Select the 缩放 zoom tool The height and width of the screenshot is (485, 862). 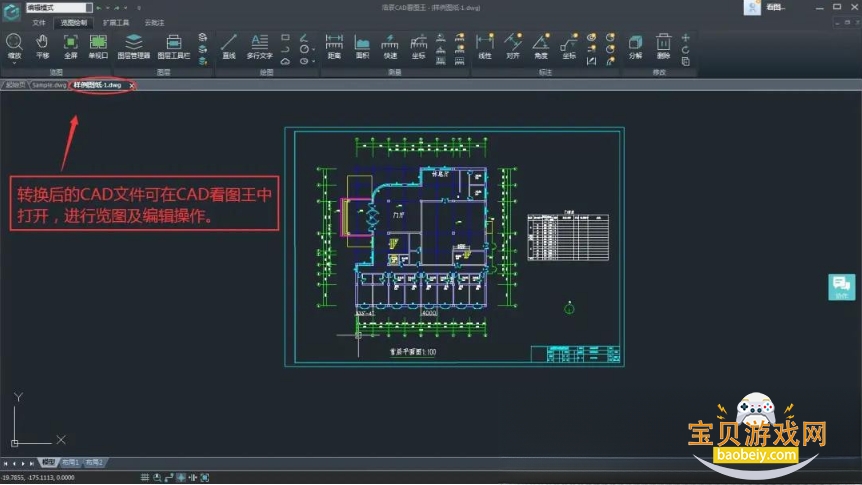(x=14, y=46)
